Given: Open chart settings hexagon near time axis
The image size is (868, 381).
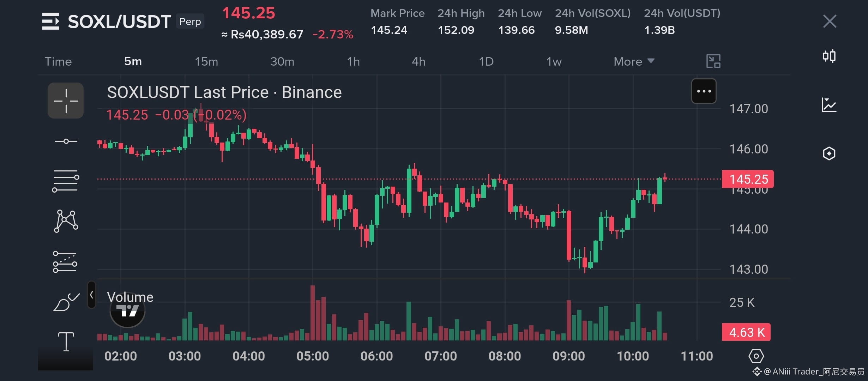Looking at the screenshot, I should pyautogui.click(x=756, y=356).
